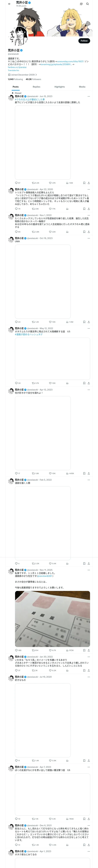The height and width of the screenshot is (868, 98).
Task: Click the Grok icon beside search
Action: point(81,4)
